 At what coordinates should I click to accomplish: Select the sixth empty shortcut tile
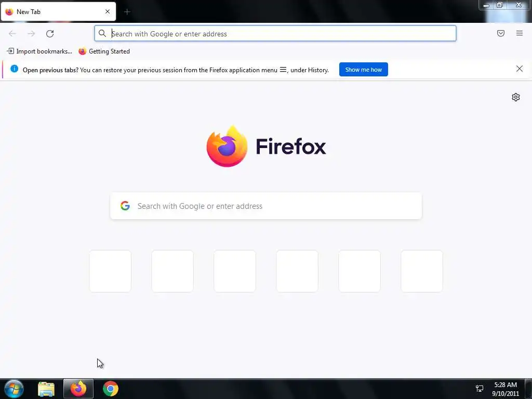click(x=422, y=271)
